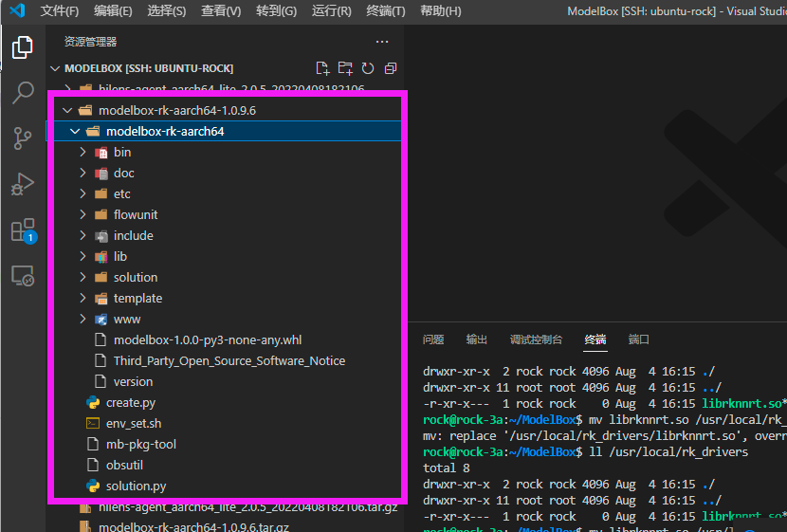
Task: Click the file icon beside obsutil
Action: pos(93,466)
